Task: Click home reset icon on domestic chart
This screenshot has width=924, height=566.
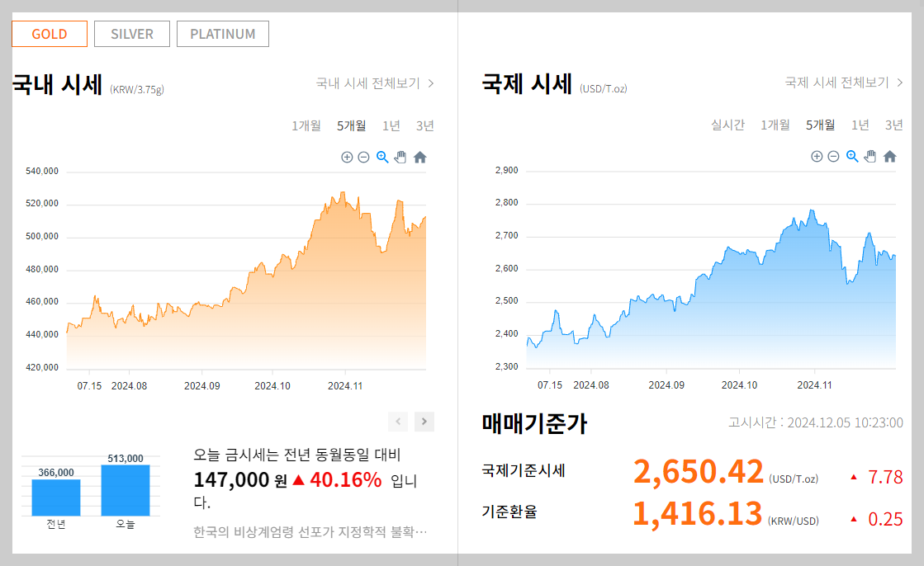Action: pos(420,157)
